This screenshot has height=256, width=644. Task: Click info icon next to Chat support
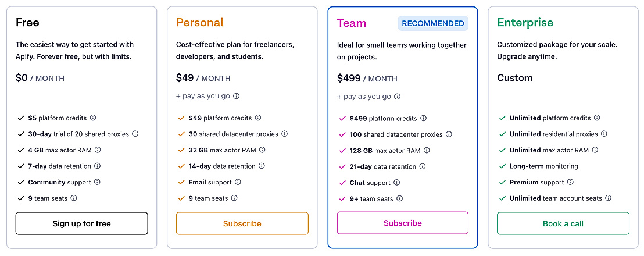point(398,183)
